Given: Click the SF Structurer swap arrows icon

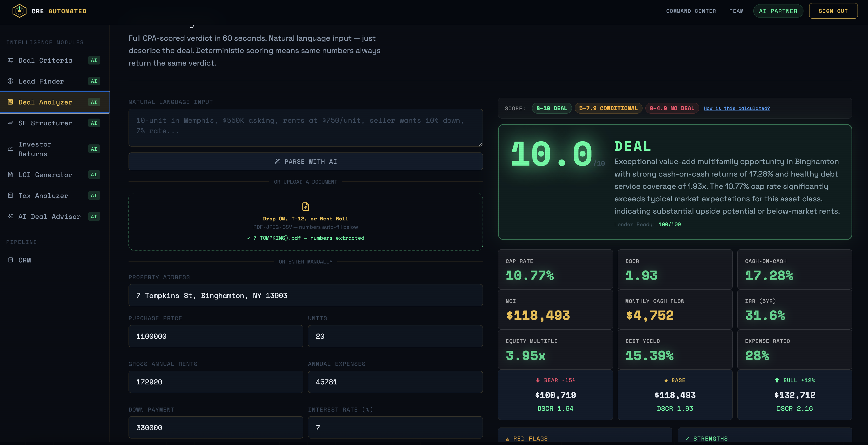Looking at the screenshot, I should (x=10, y=123).
